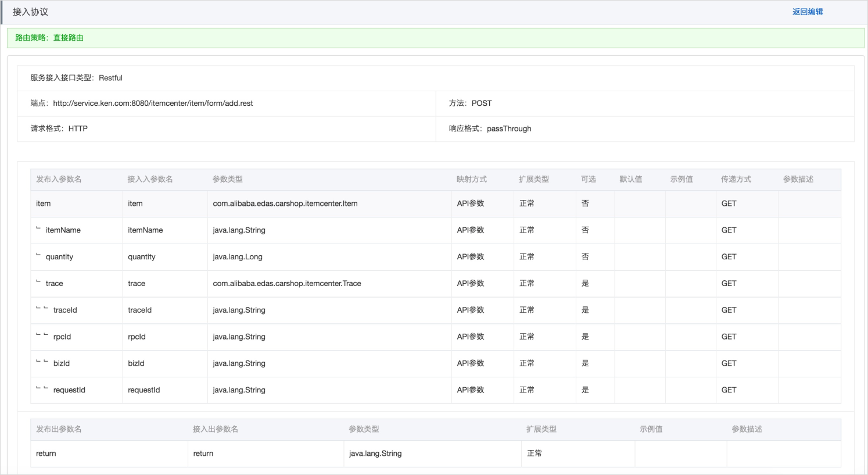Click the 否 optional cell in itemName row

pos(596,230)
